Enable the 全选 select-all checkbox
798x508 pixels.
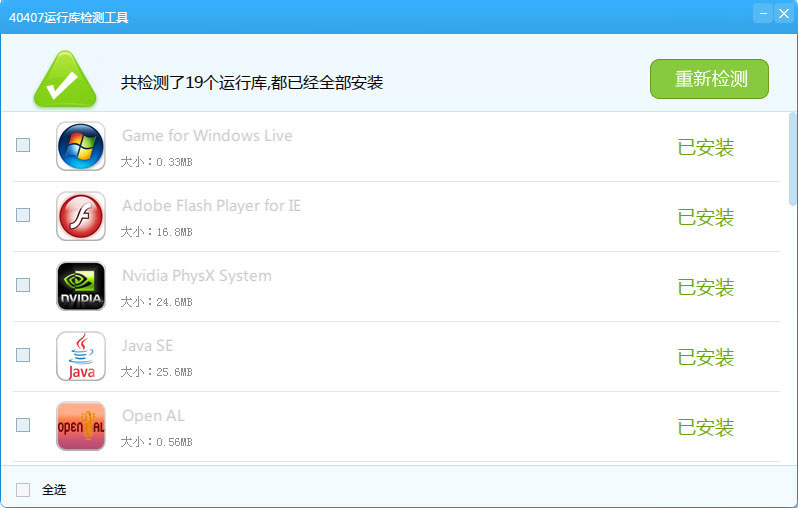(x=23, y=490)
